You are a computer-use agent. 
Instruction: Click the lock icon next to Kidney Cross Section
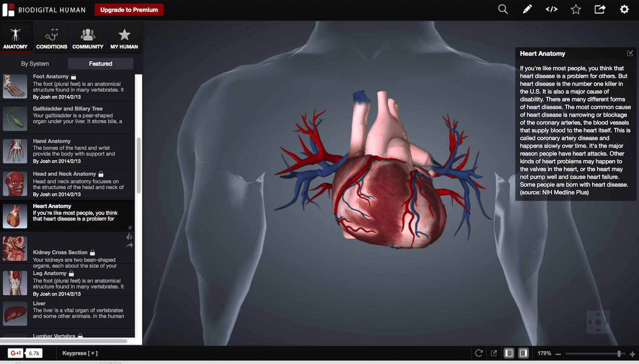pos(92,252)
